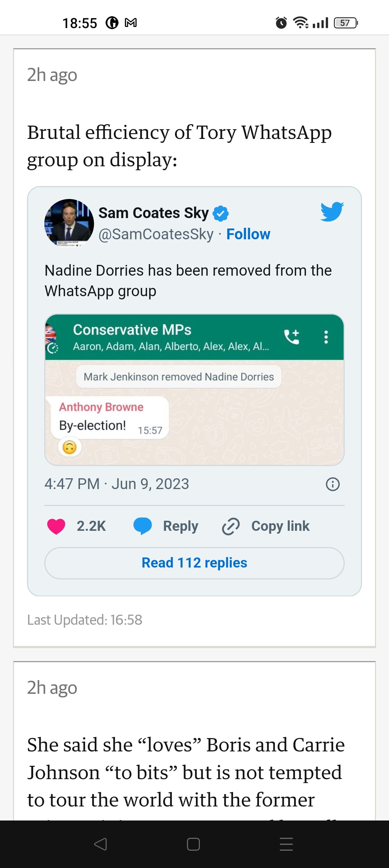This screenshot has width=389, height=868.
Task: Tap the Reply text label
Action: (180, 526)
